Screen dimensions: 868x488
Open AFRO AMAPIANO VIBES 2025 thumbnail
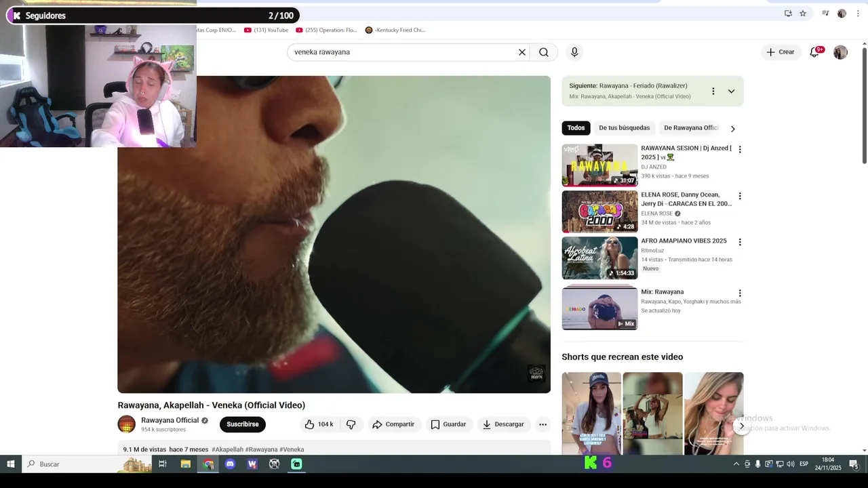599,258
